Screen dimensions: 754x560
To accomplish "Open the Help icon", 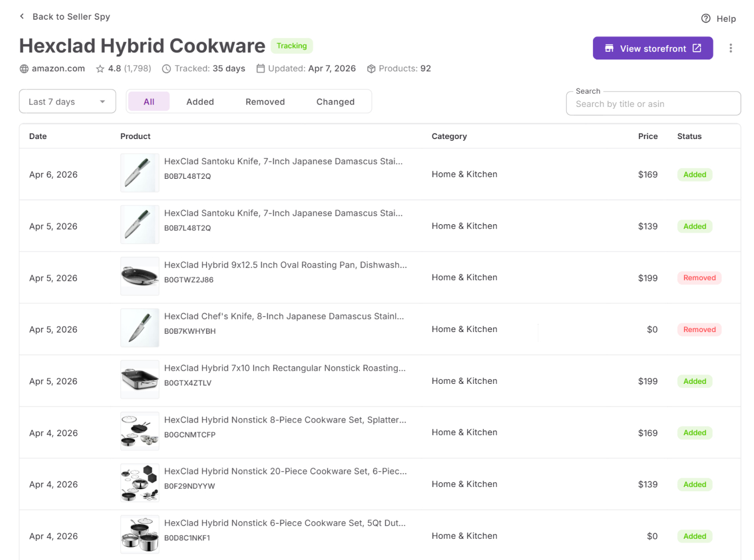I will 705,18.
